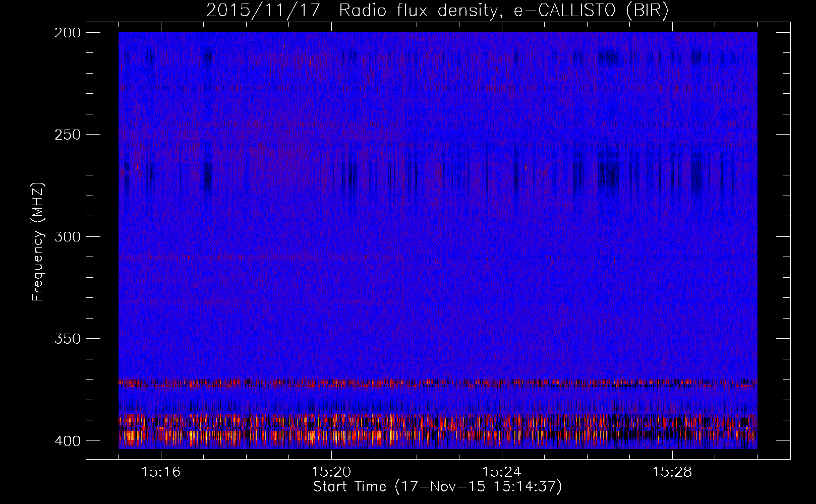
Task: Click the 15:24 time tick label
Action: (x=502, y=472)
